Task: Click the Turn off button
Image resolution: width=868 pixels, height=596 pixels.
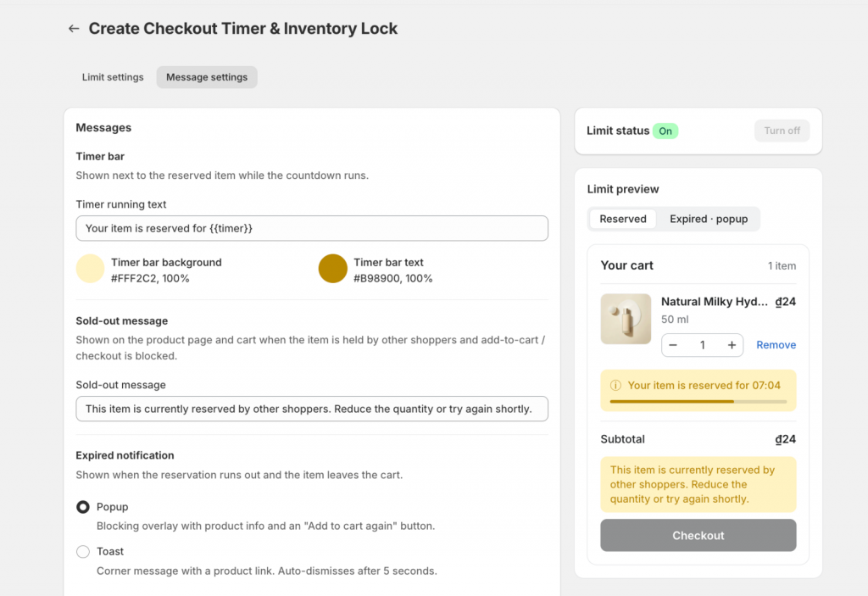Action: [782, 131]
